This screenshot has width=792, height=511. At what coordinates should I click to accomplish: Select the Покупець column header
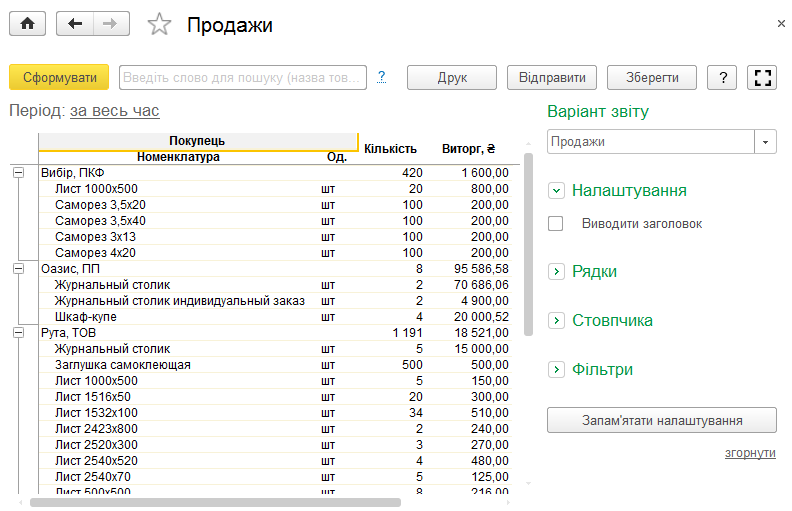[197, 141]
